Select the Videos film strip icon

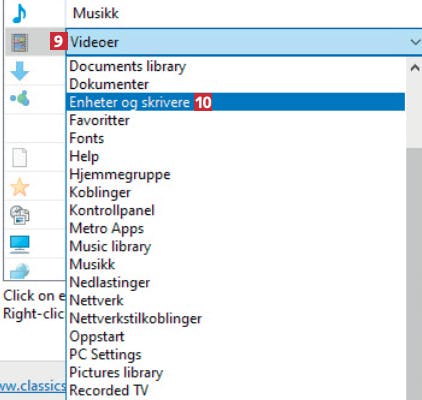19,42
